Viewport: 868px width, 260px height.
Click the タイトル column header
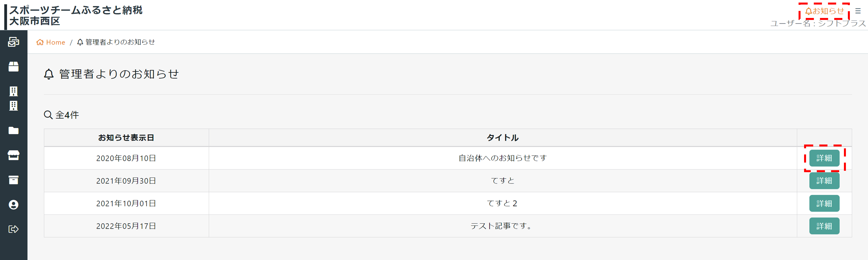[x=502, y=138]
